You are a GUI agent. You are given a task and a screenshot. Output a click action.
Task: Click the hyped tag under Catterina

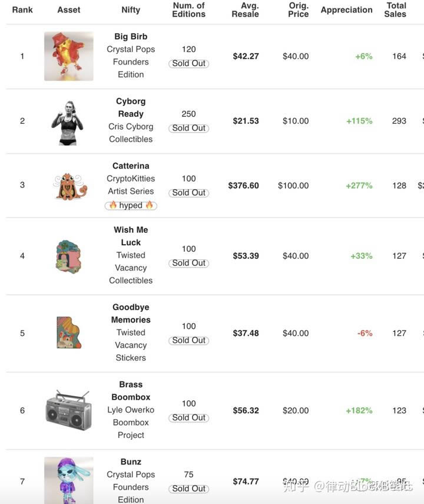131,205
